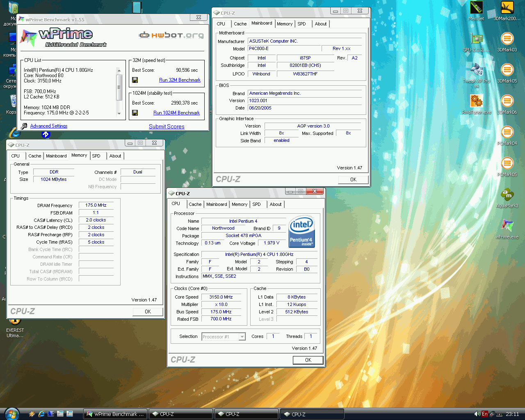
Task: Open About tab in front CPU-Z window
Action: (x=276, y=204)
